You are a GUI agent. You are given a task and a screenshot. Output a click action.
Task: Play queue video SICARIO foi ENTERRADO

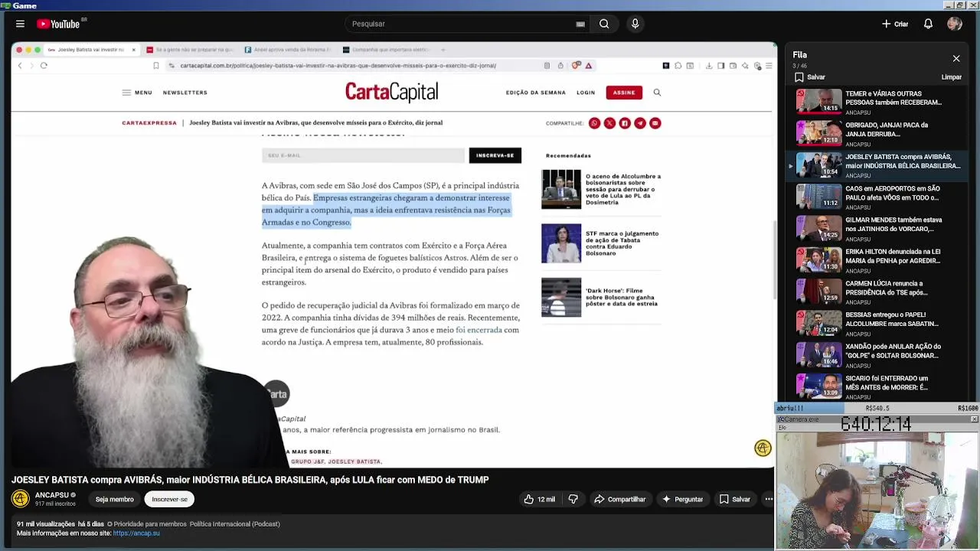[879, 386]
